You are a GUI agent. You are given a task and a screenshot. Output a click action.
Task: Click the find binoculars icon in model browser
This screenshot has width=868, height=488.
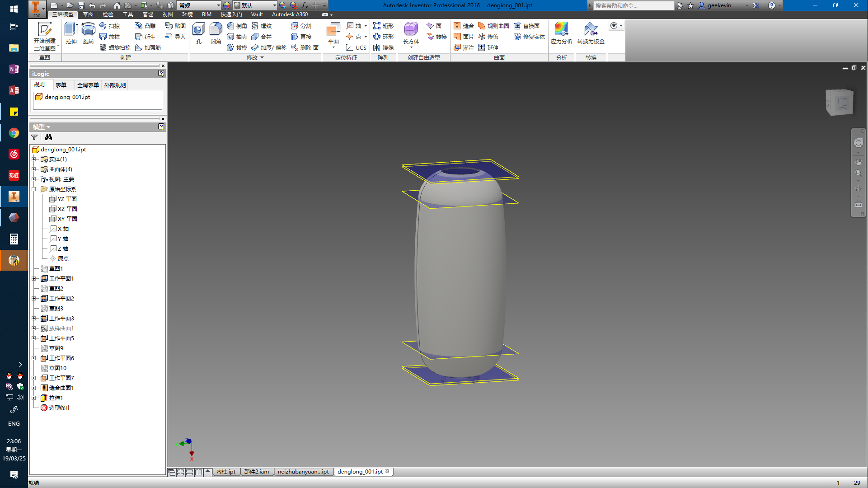(x=48, y=137)
